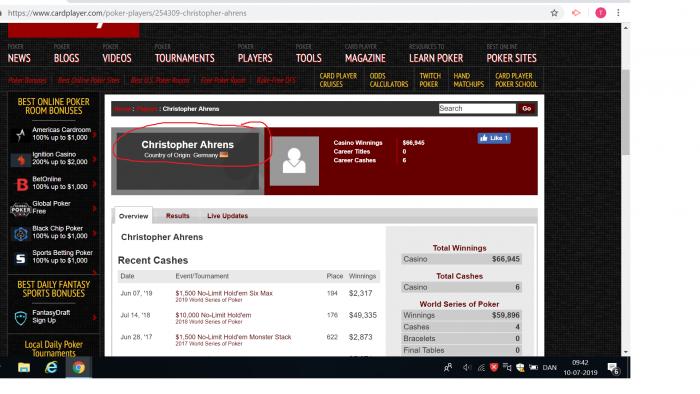700x394 pixels.
Task: Click the Go search button
Action: [x=527, y=108]
